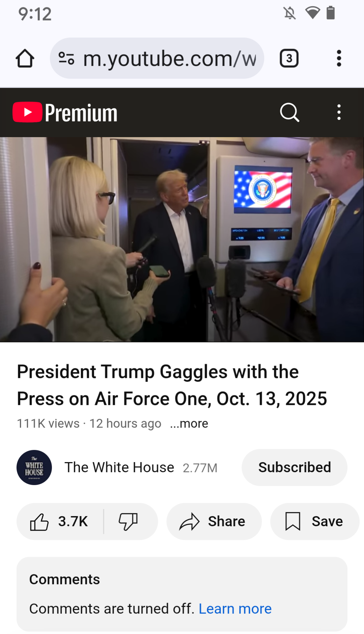364x634 pixels.
Task: Open Learn more link about comments
Action: pyautogui.click(x=235, y=609)
